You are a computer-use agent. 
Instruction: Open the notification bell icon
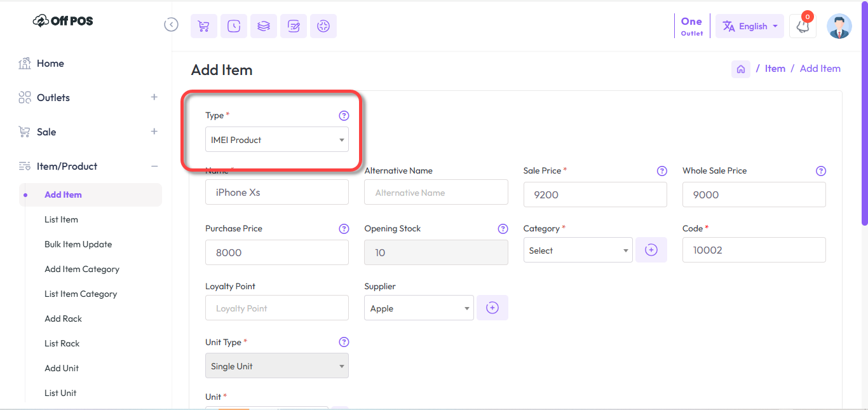[x=803, y=27]
